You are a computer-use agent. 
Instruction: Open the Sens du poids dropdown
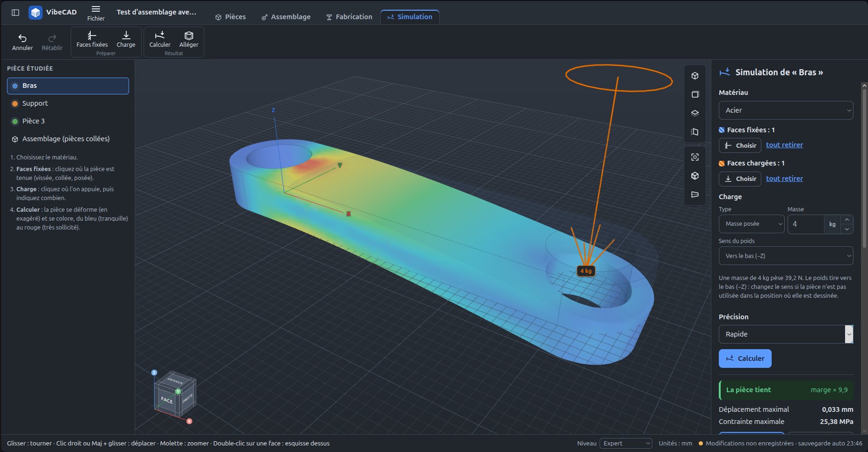[x=786, y=256]
